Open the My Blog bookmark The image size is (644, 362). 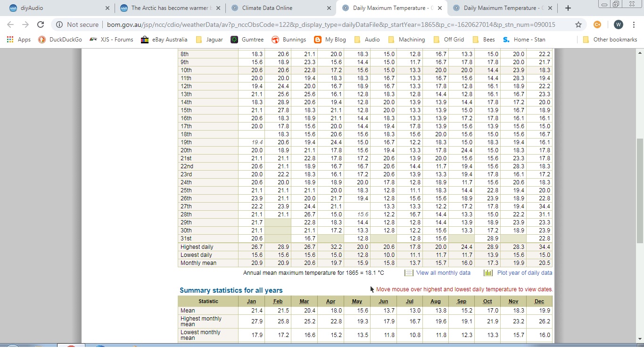click(x=330, y=40)
